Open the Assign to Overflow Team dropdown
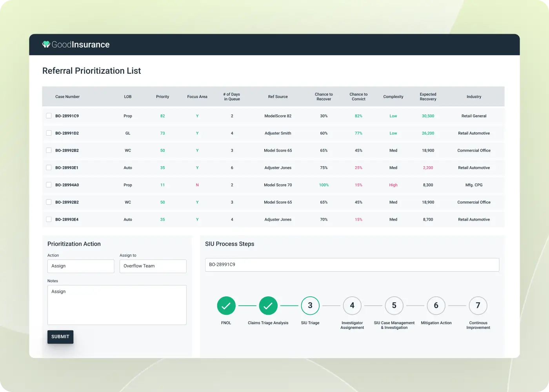Screen dimensions: 549x392 tap(153, 266)
